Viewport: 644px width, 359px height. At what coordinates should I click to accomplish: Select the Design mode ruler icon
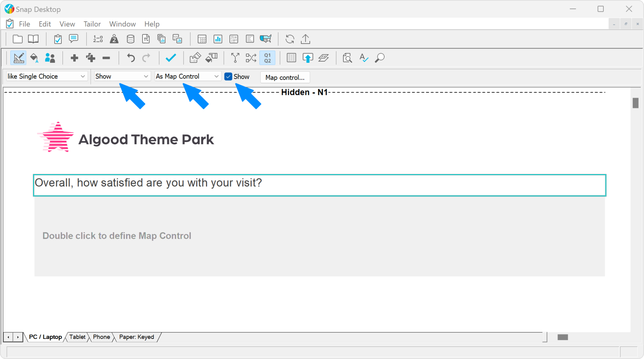19,58
